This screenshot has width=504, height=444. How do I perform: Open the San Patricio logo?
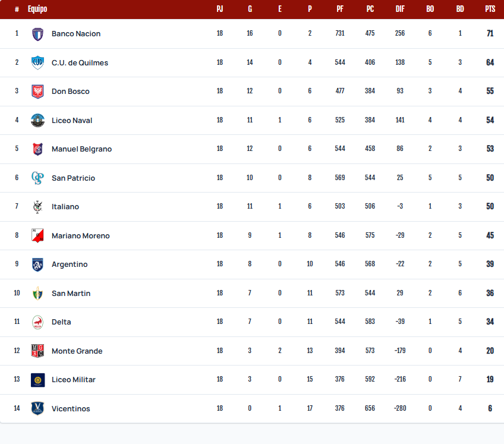[x=37, y=178]
